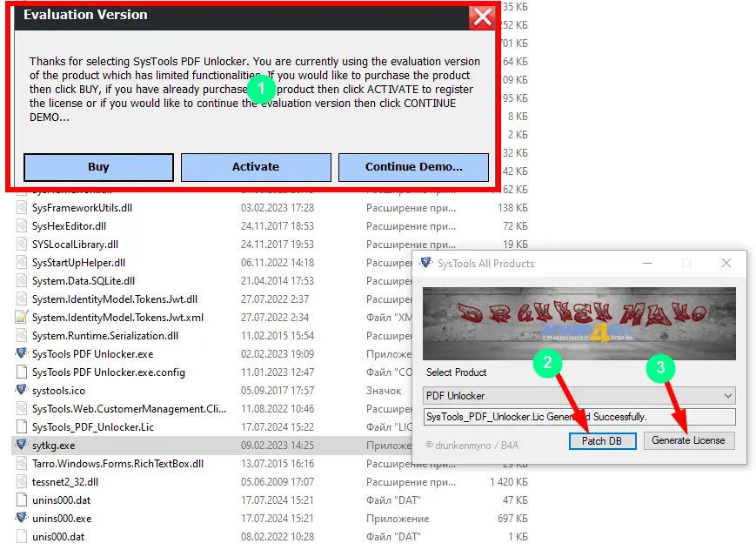
Task: Select file name System.Data.SQLite.dll
Action: coord(84,281)
